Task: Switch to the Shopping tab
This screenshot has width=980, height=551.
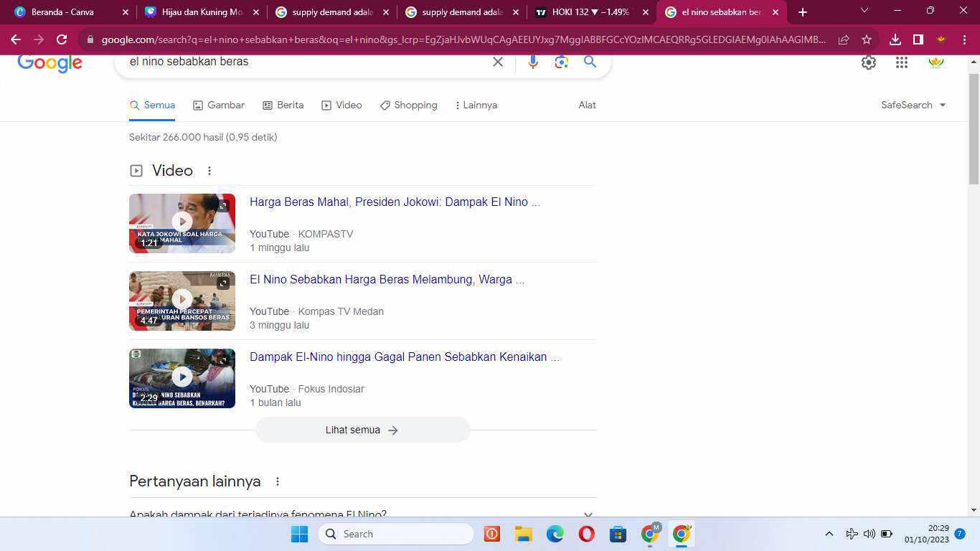Action: pyautogui.click(x=408, y=105)
